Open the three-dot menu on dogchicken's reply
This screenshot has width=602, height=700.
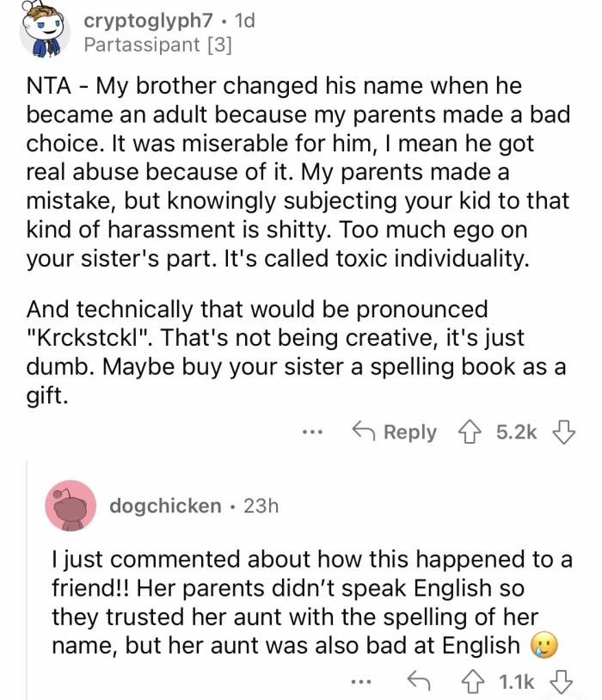[x=363, y=682]
